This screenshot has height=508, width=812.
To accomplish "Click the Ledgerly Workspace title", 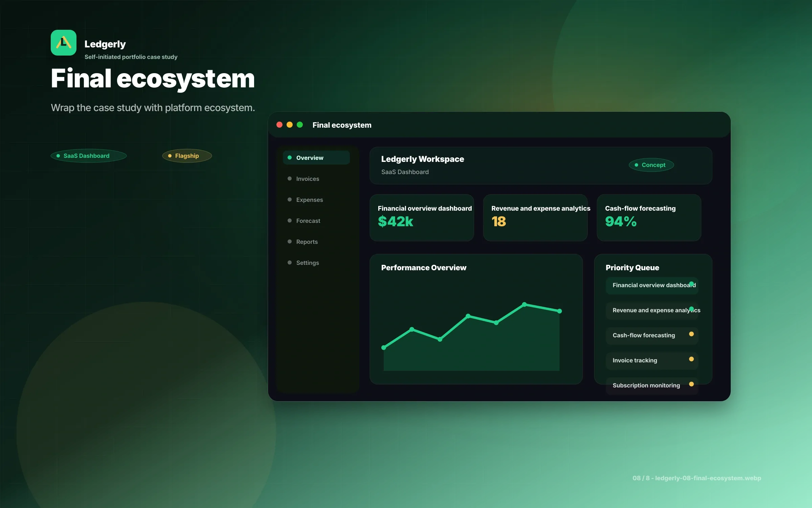I will point(423,159).
